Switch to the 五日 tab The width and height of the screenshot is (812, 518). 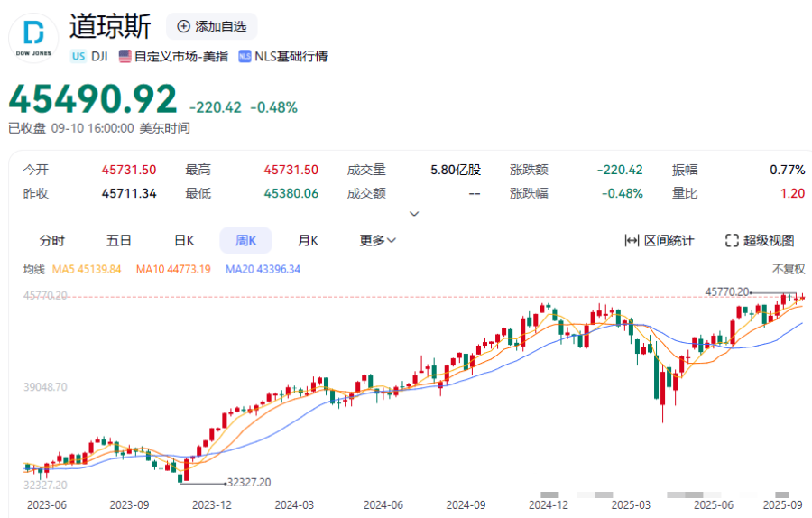[119, 240]
